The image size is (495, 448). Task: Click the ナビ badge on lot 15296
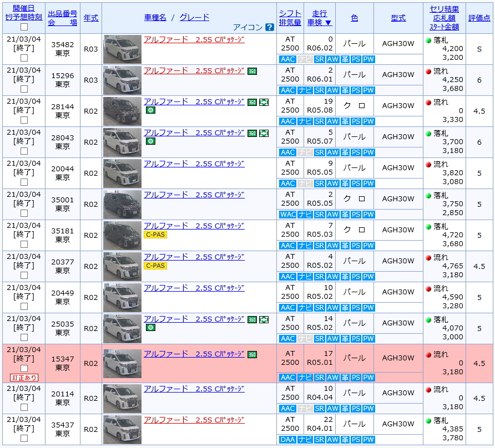pyautogui.click(x=305, y=90)
